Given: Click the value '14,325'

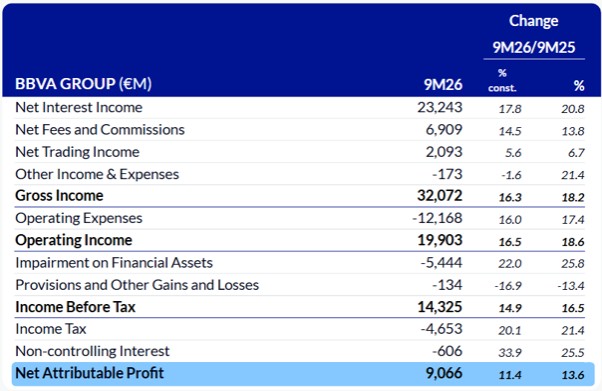Looking at the screenshot, I should tap(440, 307).
